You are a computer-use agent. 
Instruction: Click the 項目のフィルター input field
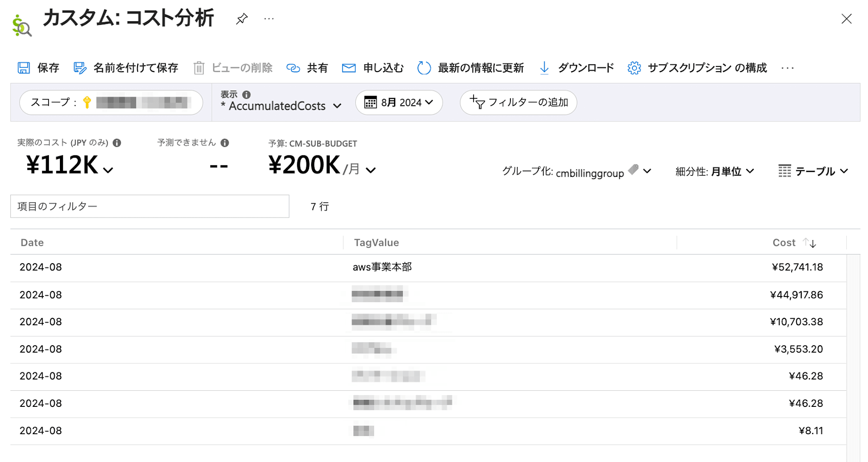(150, 206)
